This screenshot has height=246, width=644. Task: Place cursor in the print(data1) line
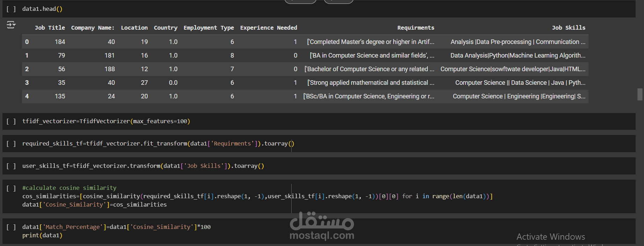(x=42, y=236)
